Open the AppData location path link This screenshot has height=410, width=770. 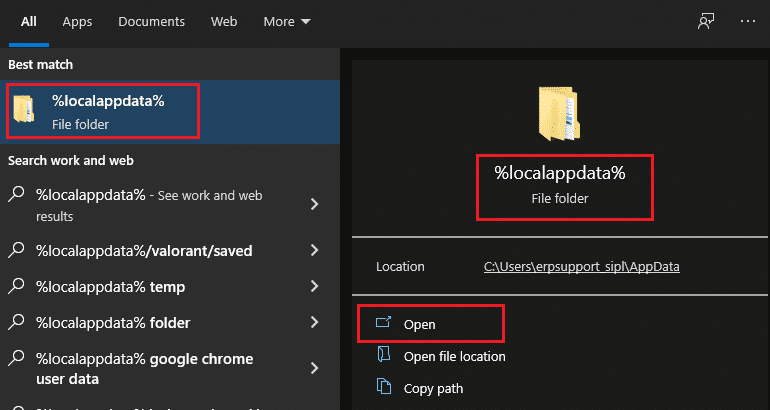tap(581, 267)
